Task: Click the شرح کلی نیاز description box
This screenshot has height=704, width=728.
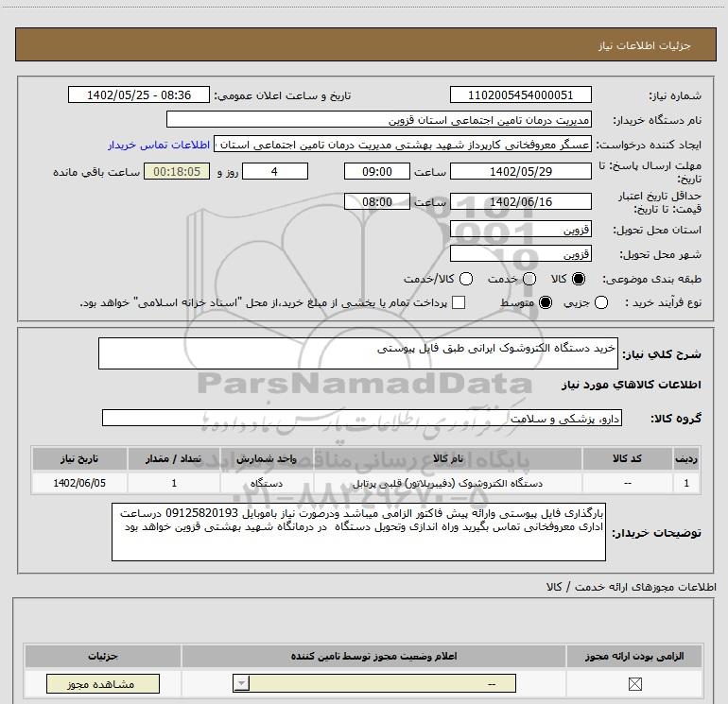Action: (x=358, y=353)
